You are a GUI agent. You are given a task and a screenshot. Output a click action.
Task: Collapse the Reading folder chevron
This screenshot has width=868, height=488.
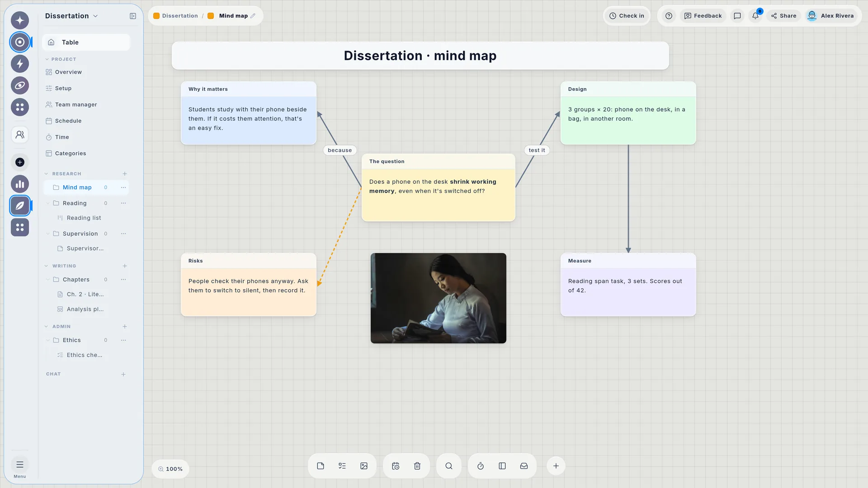(47, 203)
